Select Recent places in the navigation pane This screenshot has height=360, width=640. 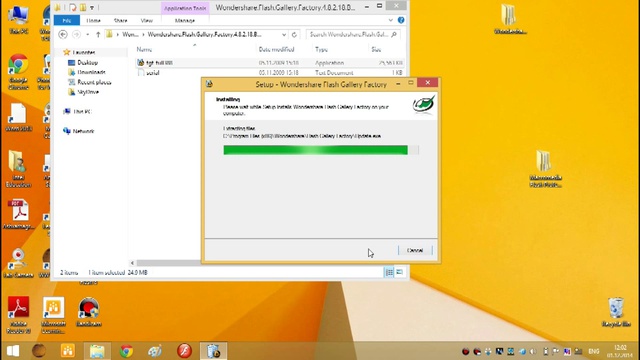pos(94,82)
